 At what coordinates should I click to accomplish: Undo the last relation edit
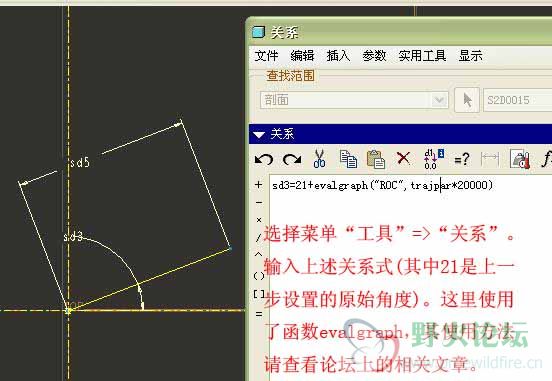click(264, 160)
